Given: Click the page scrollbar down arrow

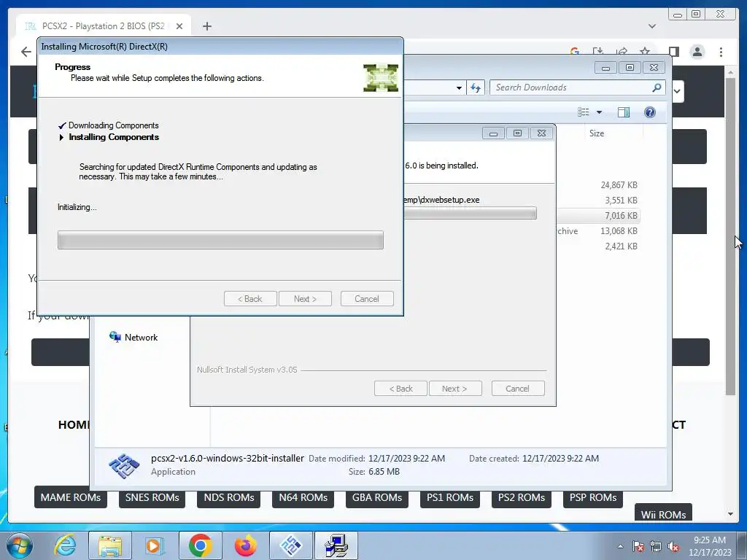Looking at the screenshot, I should point(730,514).
